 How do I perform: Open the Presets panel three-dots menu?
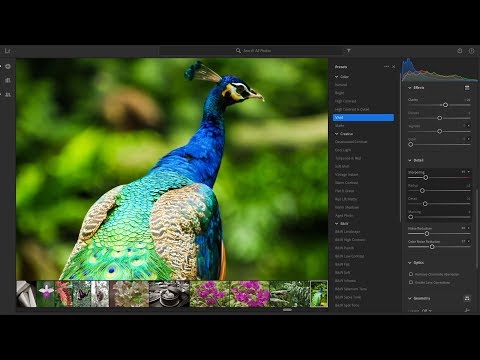386,67
